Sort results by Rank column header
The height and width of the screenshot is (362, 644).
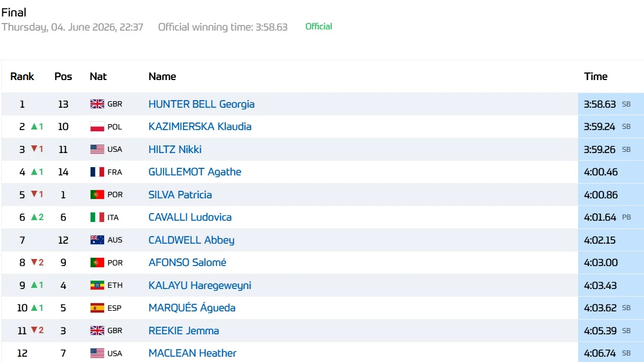22,77
